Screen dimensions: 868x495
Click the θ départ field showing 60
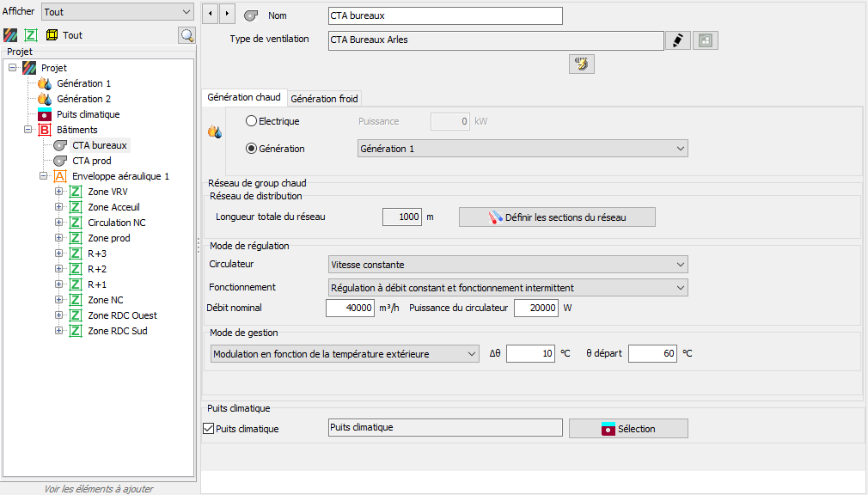[652, 353]
